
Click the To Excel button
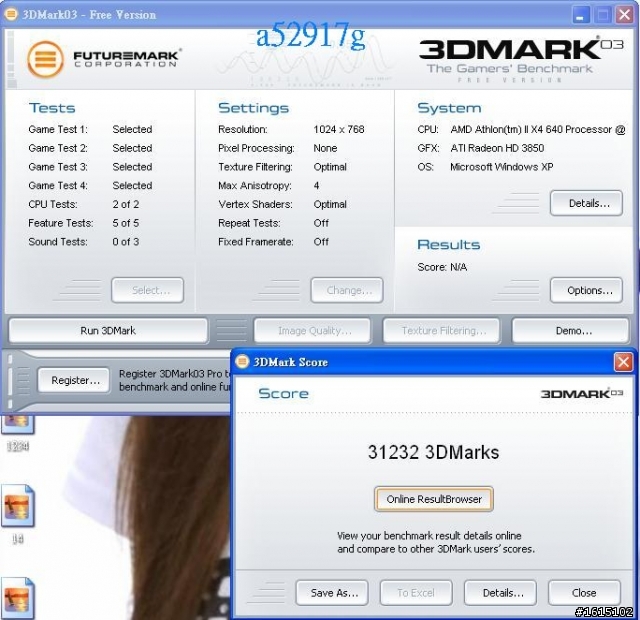(416, 593)
